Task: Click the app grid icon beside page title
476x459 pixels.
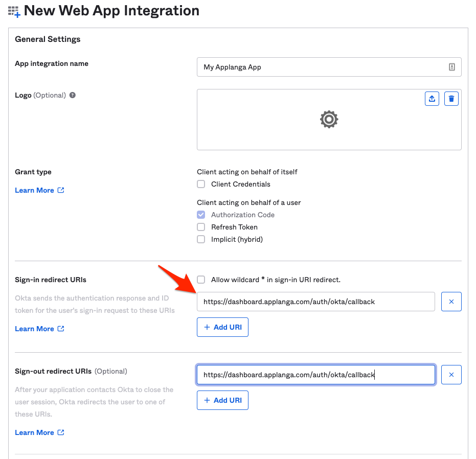Action: pyautogui.click(x=14, y=12)
